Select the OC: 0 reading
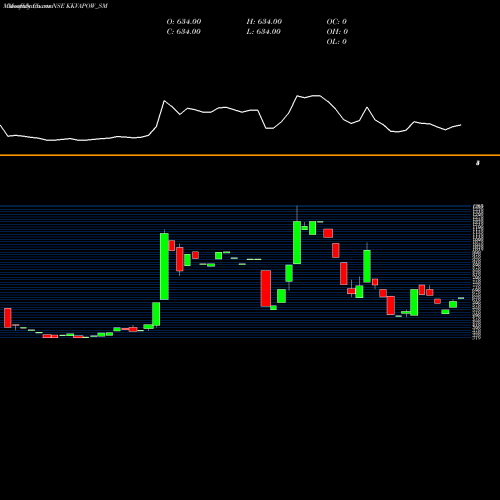500x500 pixels. [x=337, y=22]
